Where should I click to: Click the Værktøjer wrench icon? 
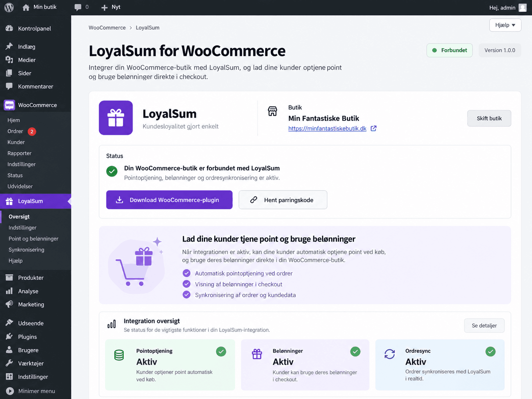click(x=9, y=363)
